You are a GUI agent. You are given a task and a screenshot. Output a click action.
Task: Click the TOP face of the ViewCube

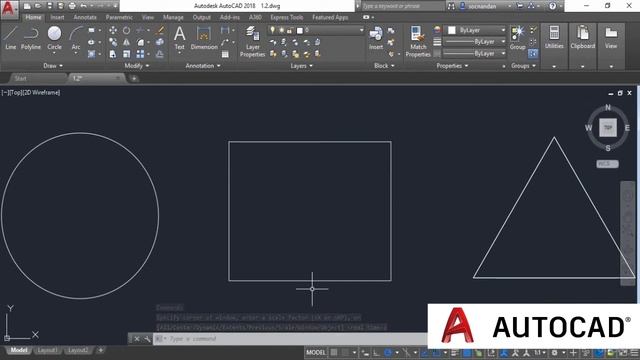point(608,128)
